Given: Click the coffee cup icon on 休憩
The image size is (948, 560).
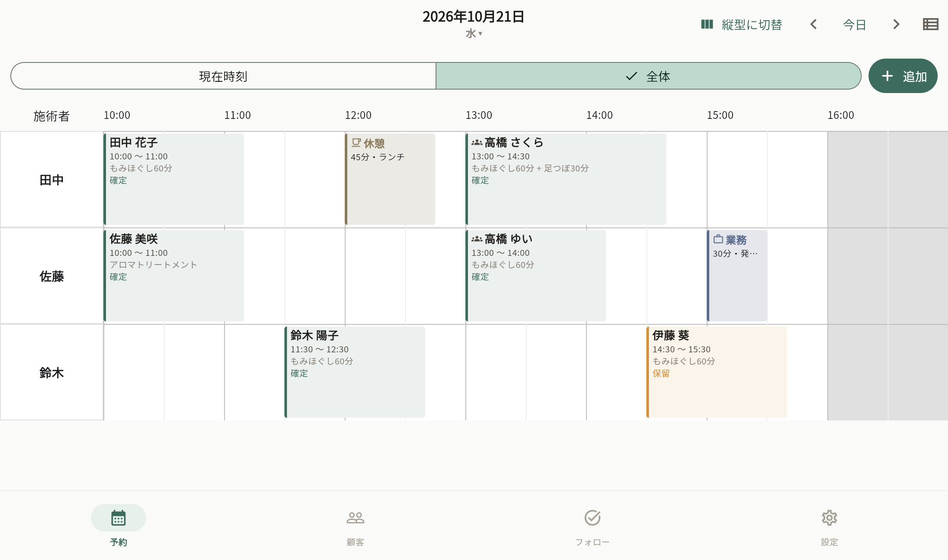Looking at the screenshot, I should [x=356, y=143].
